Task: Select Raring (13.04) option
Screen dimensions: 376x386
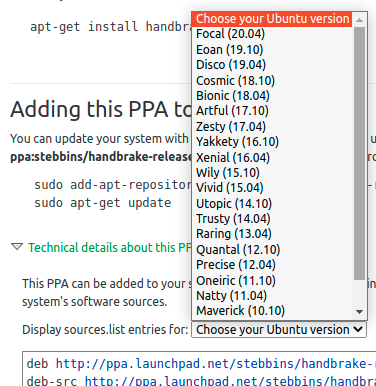Action: 272,234
